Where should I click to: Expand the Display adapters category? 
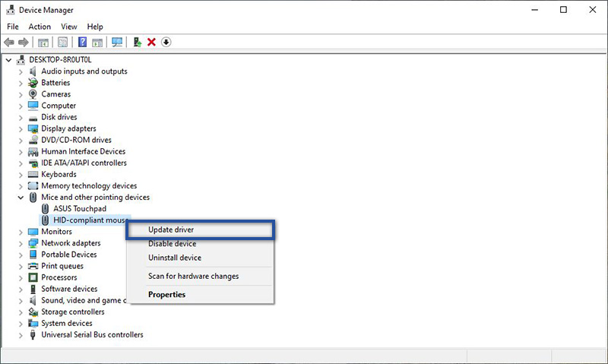coord(21,128)
